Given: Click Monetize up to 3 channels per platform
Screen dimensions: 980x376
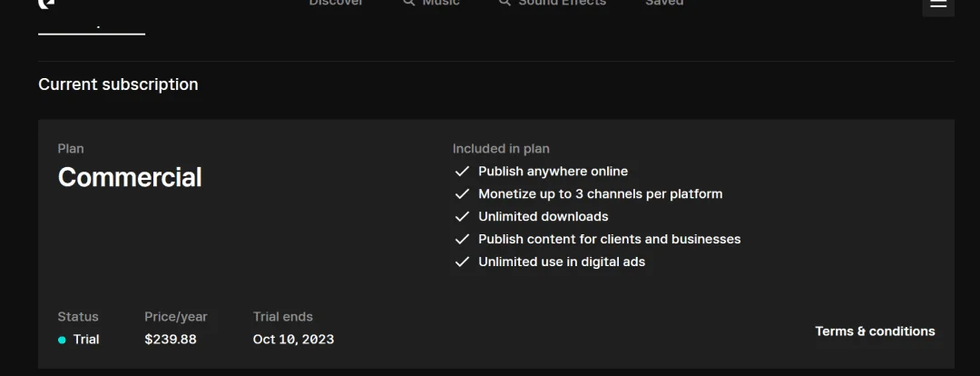Looking at the screenshot, I should pyautogui.click(x=601, y=194).
